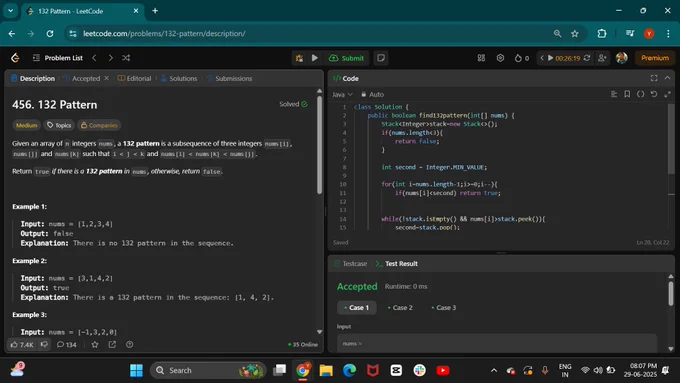Share the problem link icon

112,344
